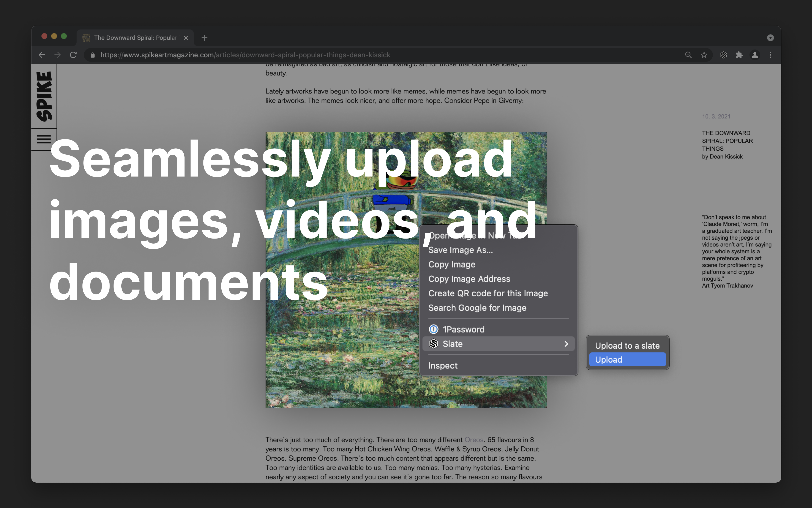Select Search Google for Image

(499, 308)
